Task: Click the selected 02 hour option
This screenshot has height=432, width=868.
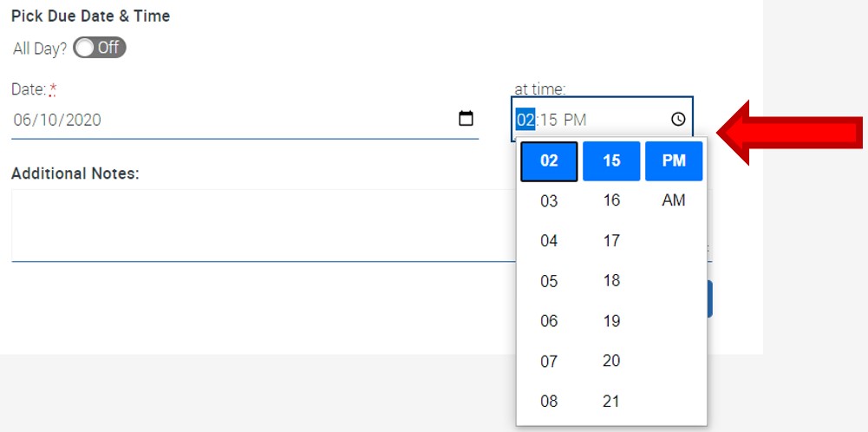Action: coord(549,161)
